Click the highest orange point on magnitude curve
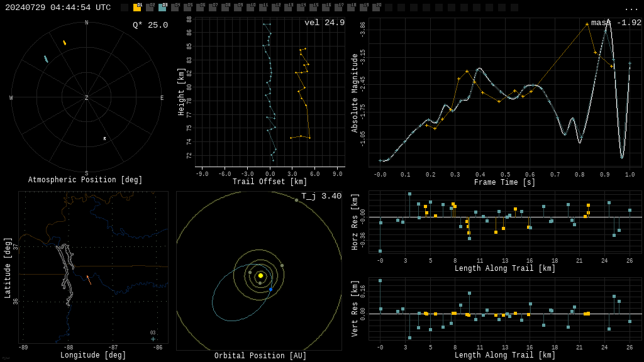The width and height of the screenshot is (644, 362). point(587,25)
